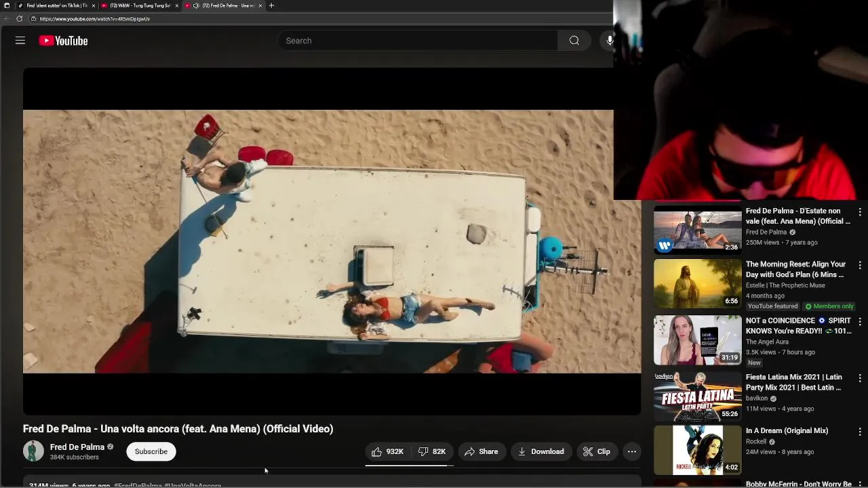Click channel name 'bavikon'
868x488 pixels.
coord(757,399)
